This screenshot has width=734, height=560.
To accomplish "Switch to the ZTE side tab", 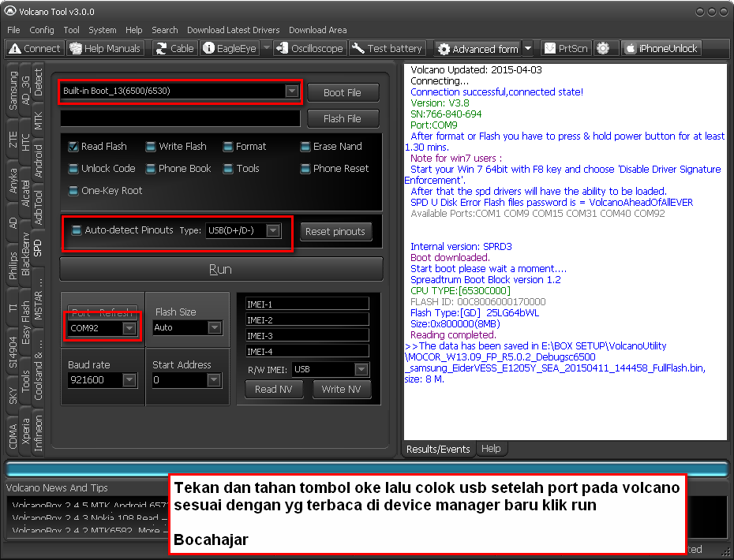I will [x=13, y=140].
